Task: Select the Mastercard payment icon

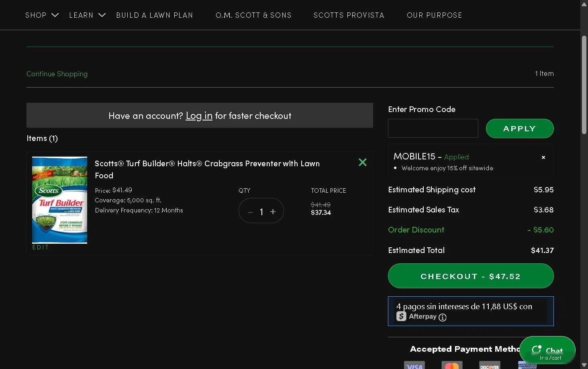Action: coord(452,365)
